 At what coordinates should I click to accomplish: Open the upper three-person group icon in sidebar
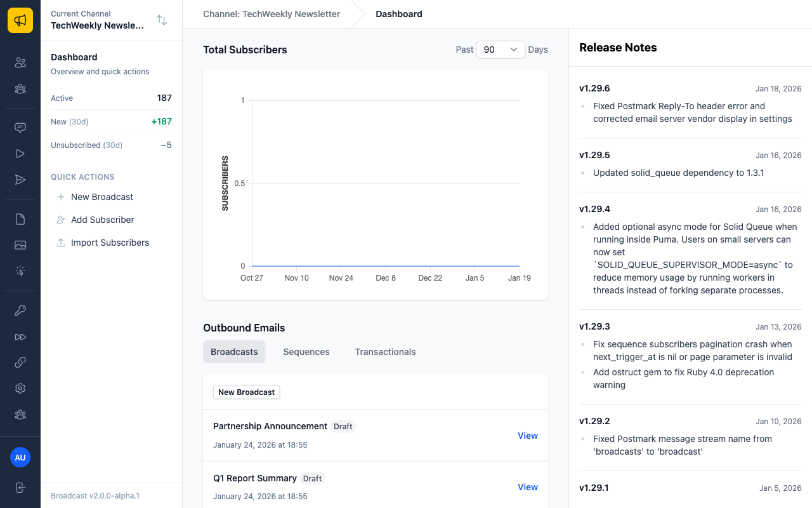[x=20, y=89]
